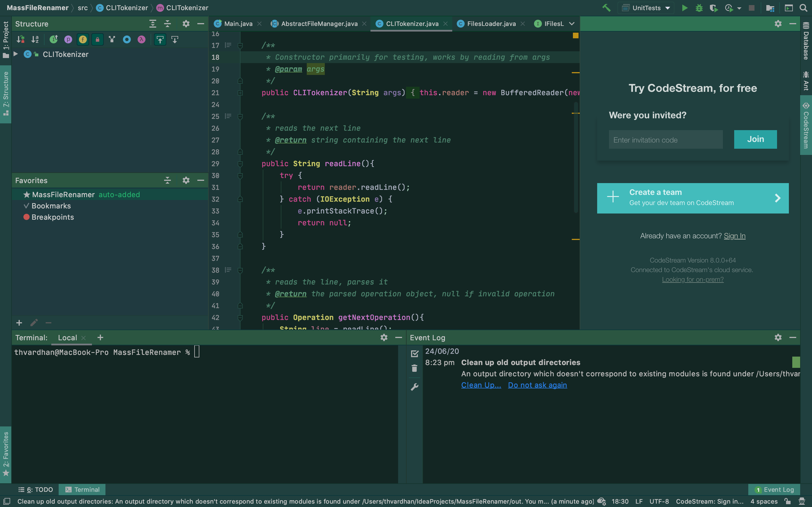Click the Favorites panel settings gear icon
This screenshot has height=507, width=812.
click(186, 180)
